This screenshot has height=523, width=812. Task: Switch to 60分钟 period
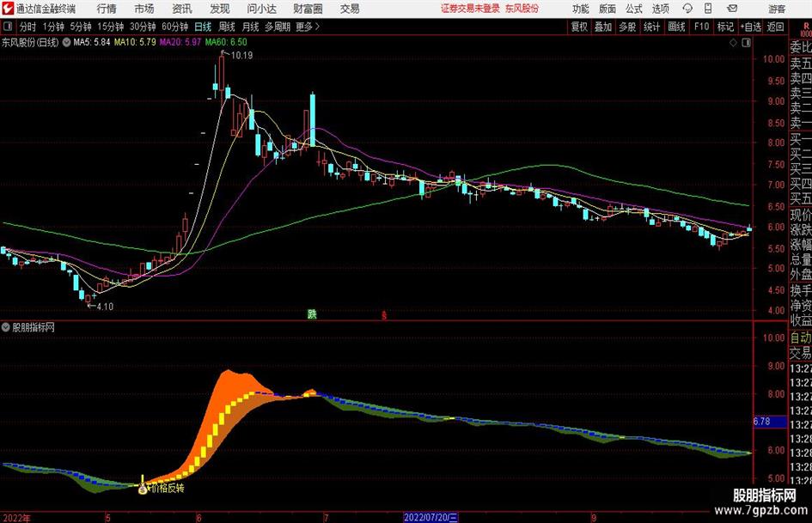[x=175, y=27]
